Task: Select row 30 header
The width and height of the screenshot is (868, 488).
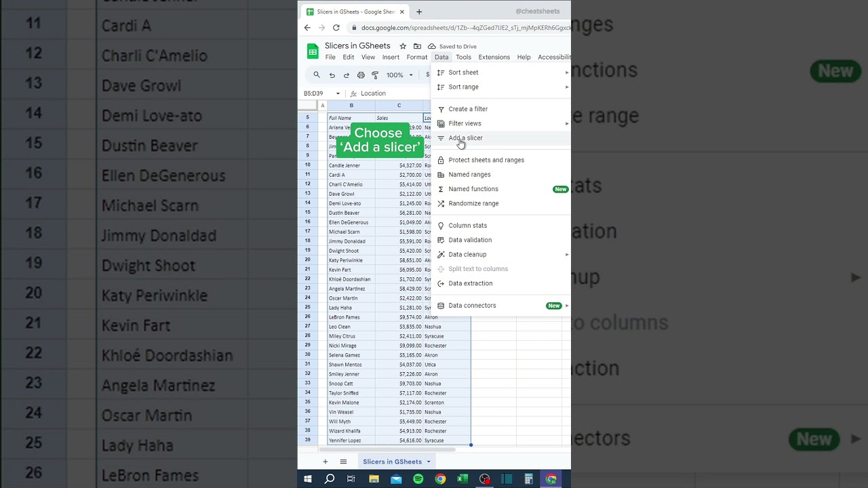Action: point(307,355)
